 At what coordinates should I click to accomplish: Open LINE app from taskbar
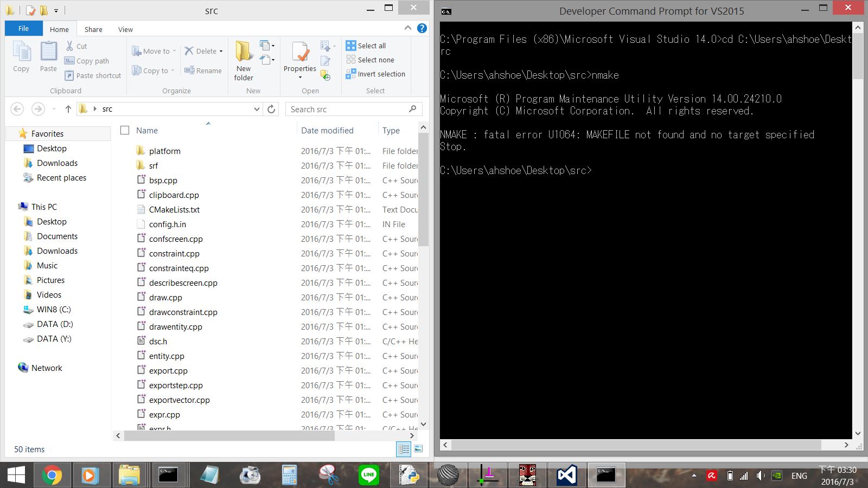pos(369,476)
